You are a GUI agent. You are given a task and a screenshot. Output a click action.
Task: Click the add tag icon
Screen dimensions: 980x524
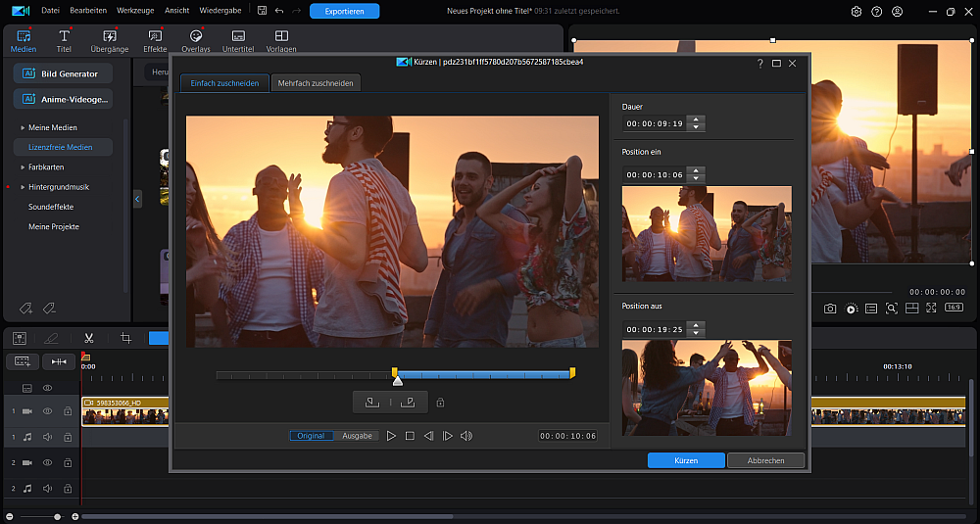(25, 308)
